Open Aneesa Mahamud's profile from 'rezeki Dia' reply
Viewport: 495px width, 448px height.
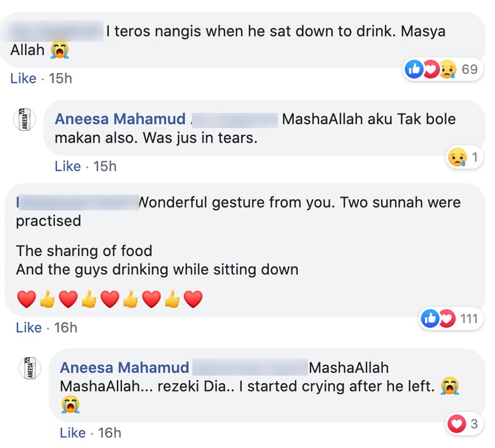[125, 368]
